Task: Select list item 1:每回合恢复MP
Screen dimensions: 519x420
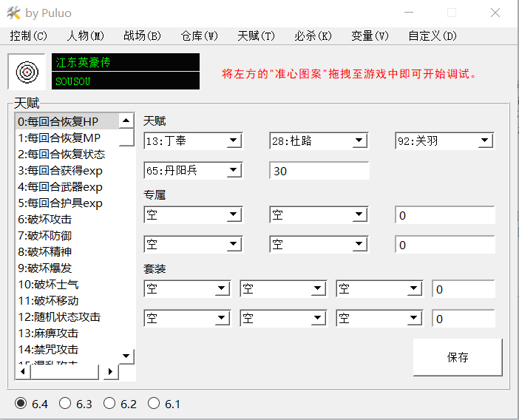Action: point(67,138)
